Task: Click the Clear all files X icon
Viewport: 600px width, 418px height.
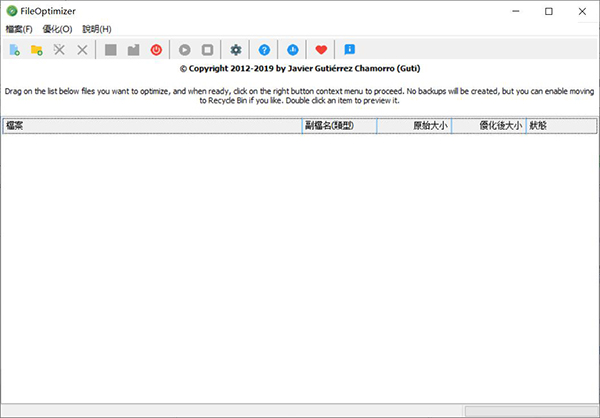Action: pos(82,50)
